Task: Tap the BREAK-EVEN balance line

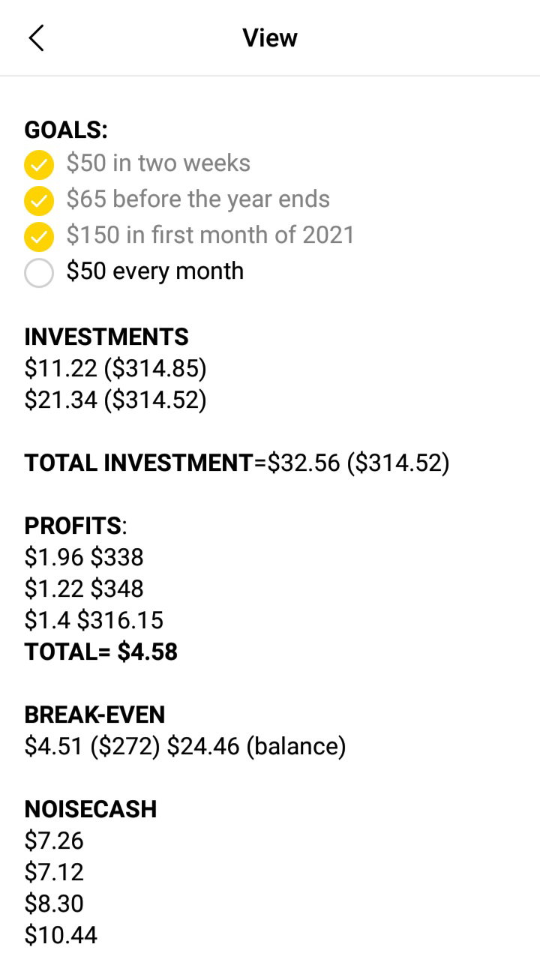Action: 185,746
